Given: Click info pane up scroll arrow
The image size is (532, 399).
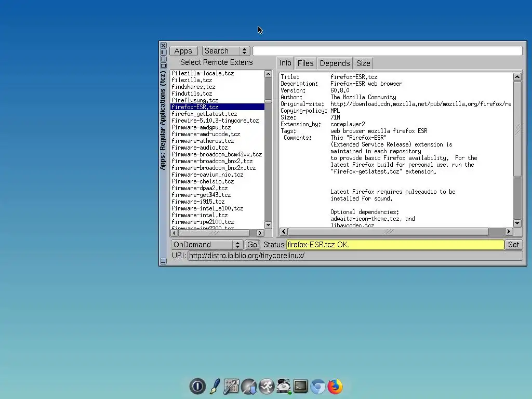Looking at the screenshot, I should point(517,77).
